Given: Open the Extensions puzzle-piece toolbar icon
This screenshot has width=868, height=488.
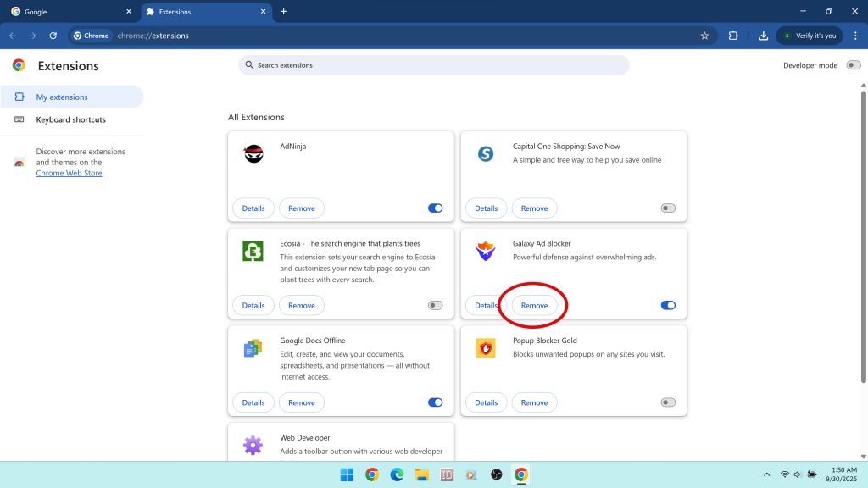Looking at the screenshot, I should 732,36.
